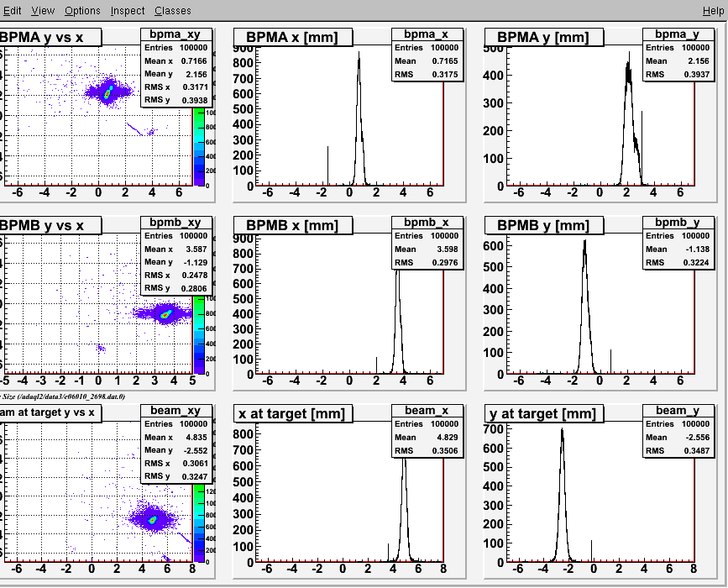Select the 'BPMB x [mm]' plot title
Viewport: 728px width, 588px height.
pyautogui.click(x=292, y=225)
